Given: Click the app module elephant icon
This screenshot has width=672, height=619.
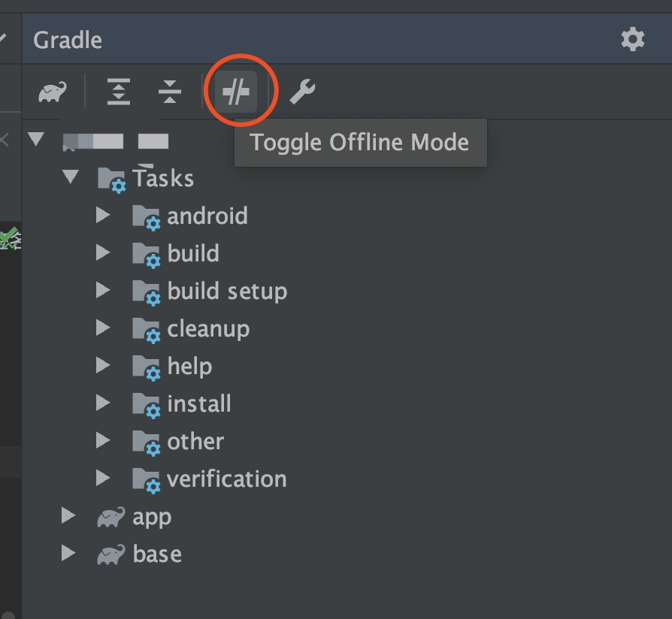Looking at the screenshot, I should [x=111, y=517].
